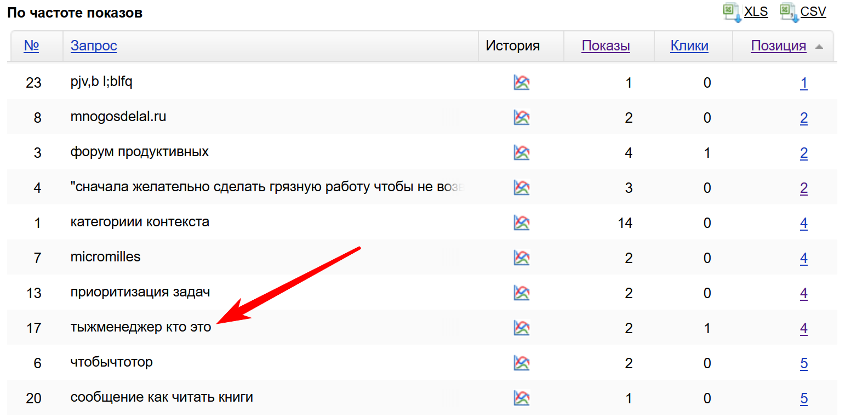
Task: Toggle the sort arrow next to Позиция
Action: pos(819,47)
